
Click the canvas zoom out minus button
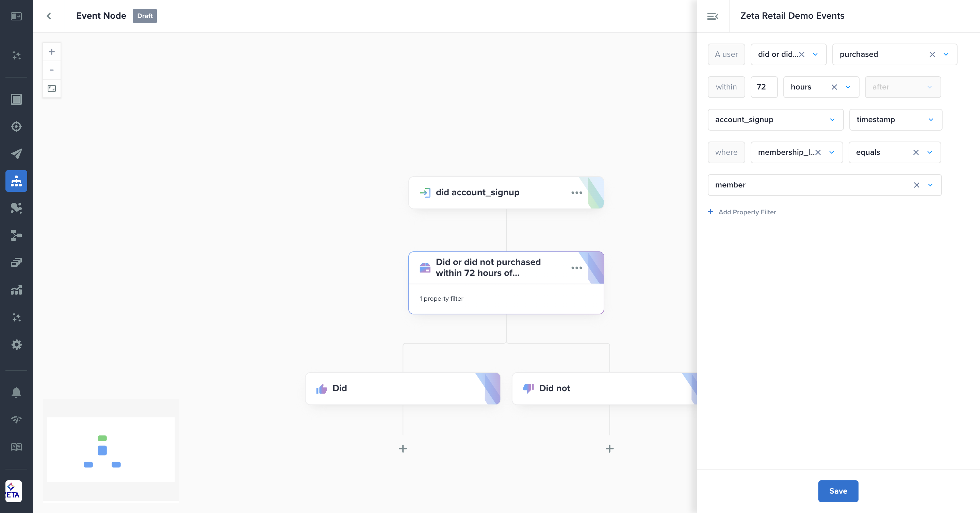[x=52, y=70]
